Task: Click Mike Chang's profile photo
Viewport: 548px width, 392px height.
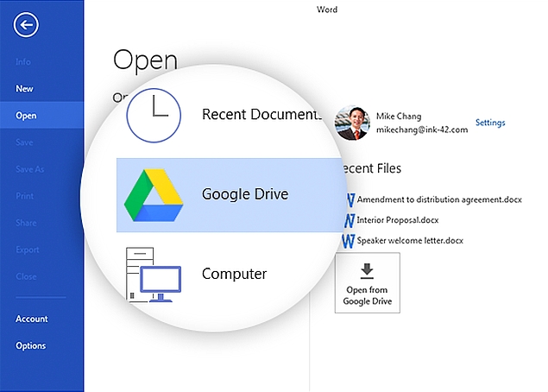Action: click(x=350, y=123)
